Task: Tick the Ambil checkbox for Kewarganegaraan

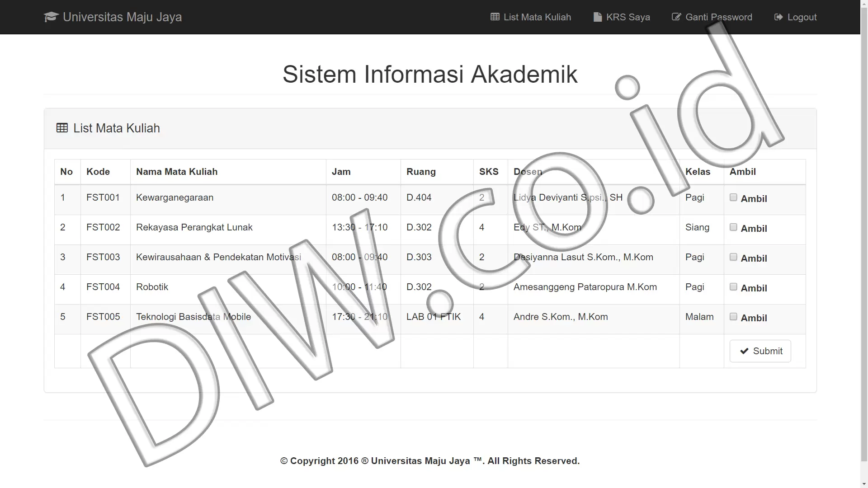Action: coord(733,197)
